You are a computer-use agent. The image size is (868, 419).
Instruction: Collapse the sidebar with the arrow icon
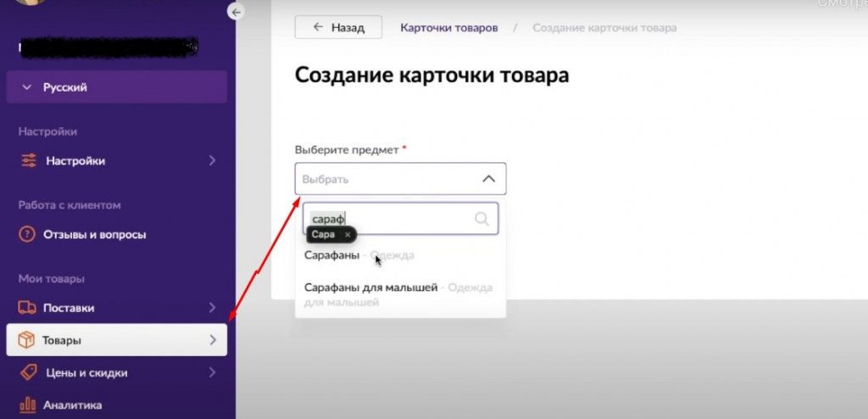(x=236, y=12)
